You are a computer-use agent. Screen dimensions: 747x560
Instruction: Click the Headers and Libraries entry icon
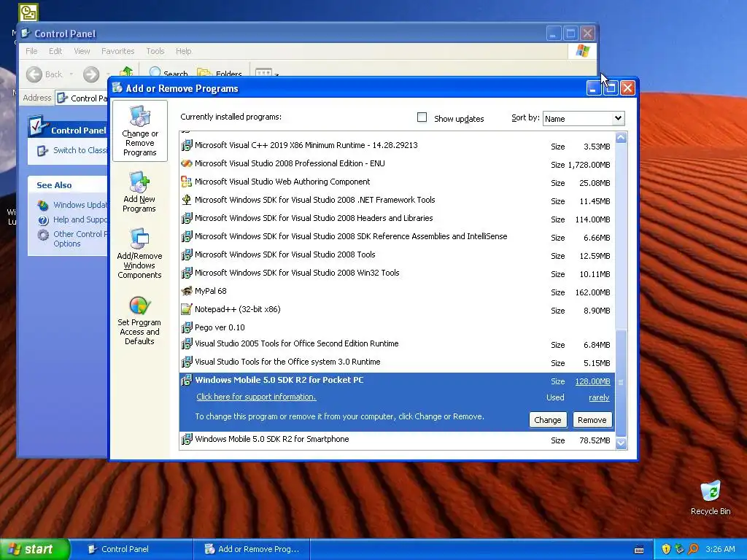187,218
